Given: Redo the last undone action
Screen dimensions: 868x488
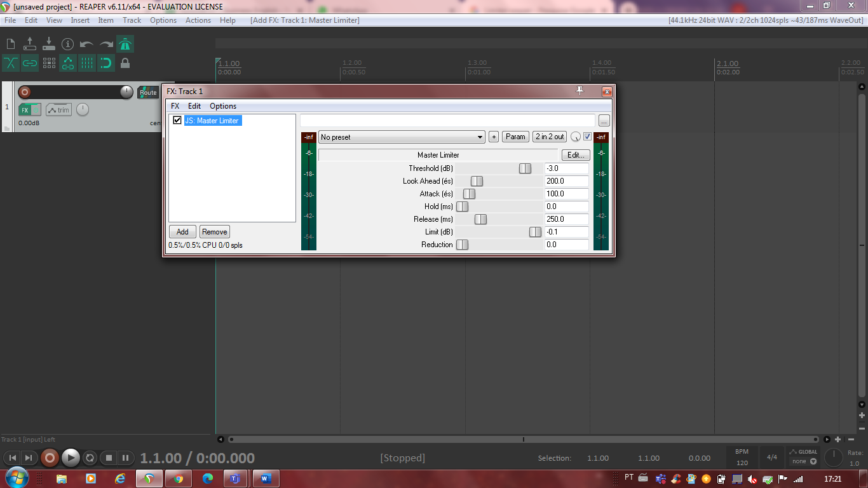Looking at the screenshot, I should click(106, 44).
